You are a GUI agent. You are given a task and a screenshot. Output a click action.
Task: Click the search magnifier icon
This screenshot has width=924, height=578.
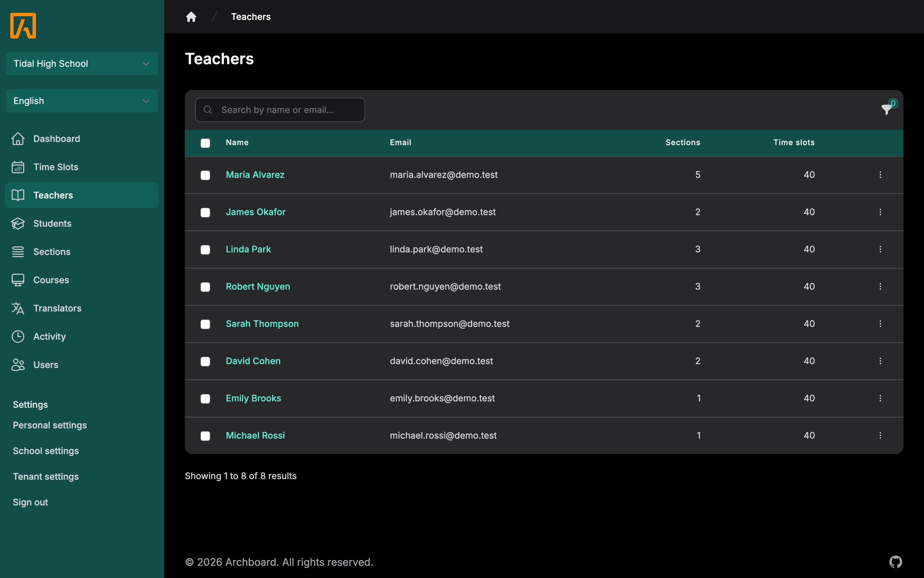tap(208, 110)
